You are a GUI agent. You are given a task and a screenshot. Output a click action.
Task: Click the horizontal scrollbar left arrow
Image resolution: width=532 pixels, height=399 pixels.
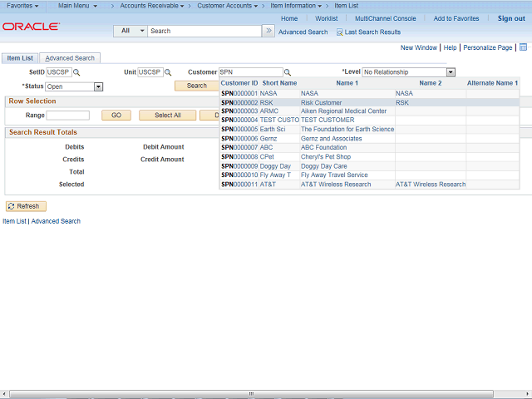3,394
